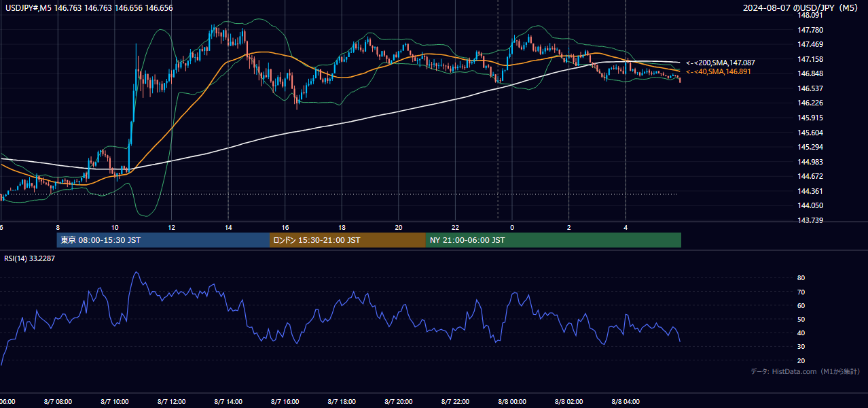The image size is (868, 408).
Task: Click the RSI(14) 33.2287 indicator label
Action: click(30, 258)
